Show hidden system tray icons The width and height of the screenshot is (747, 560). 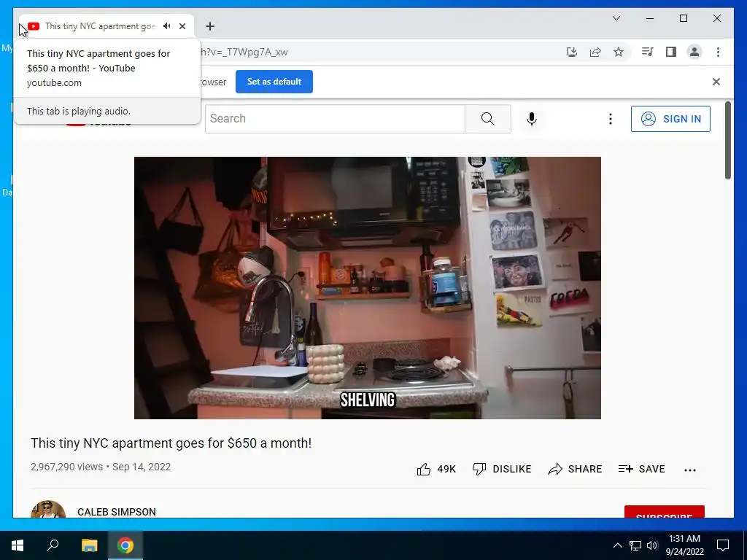pos(617,545)
